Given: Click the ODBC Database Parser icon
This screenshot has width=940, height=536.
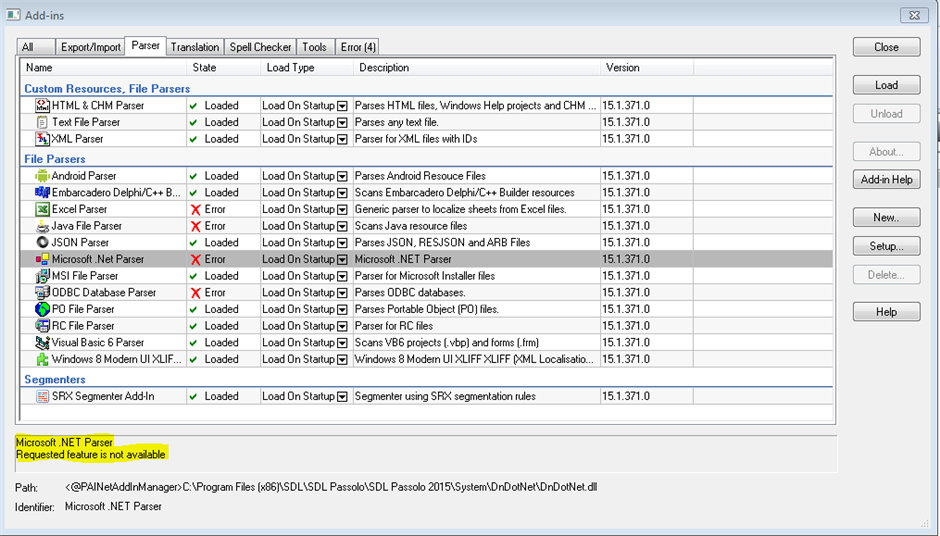Looking at the screenshot, I should (42, 293).
